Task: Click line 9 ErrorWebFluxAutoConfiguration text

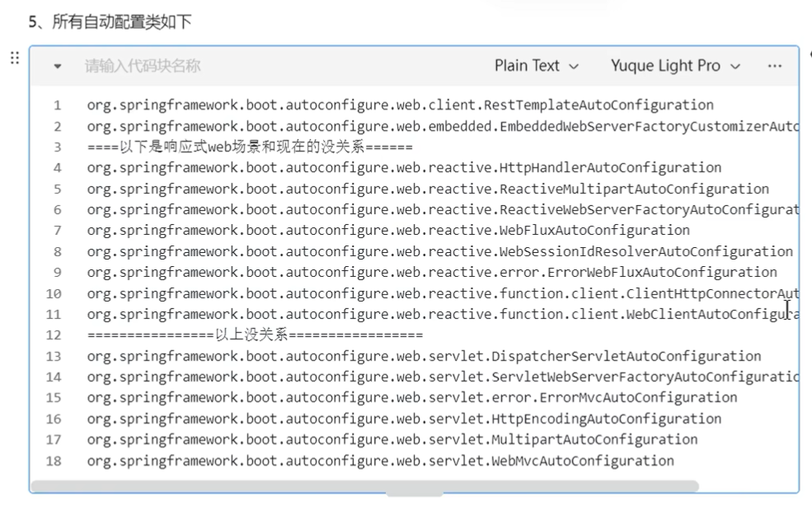Action: [x=662, y=273]
